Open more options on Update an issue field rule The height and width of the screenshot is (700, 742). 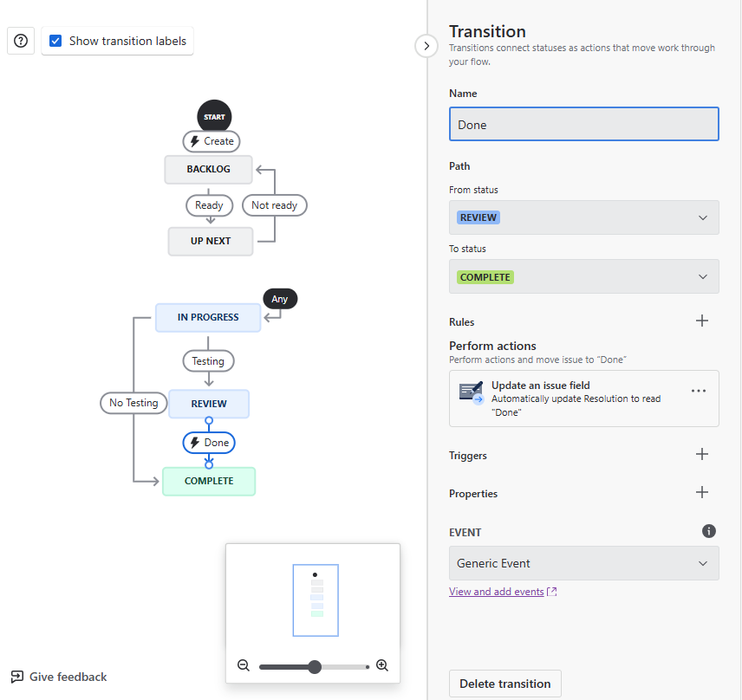(x=699, y=391)
